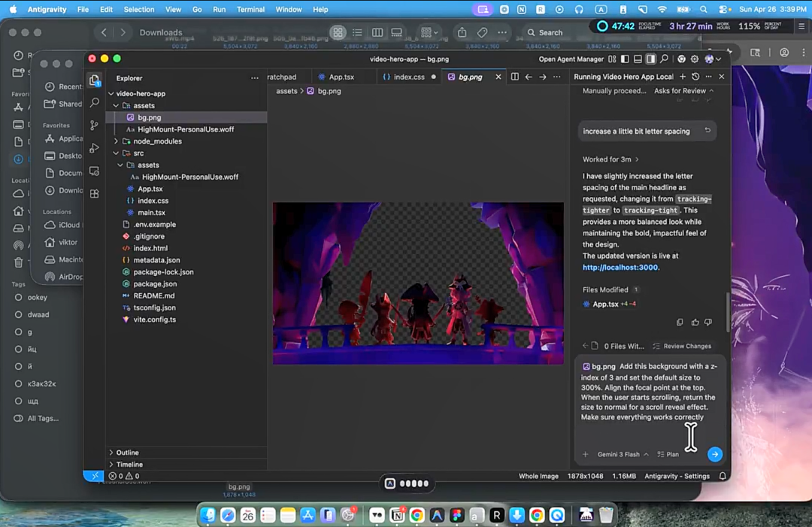Toggle Plan mode in the prompt box
This screenshot has width=812, height=527.
pos(668,454)
